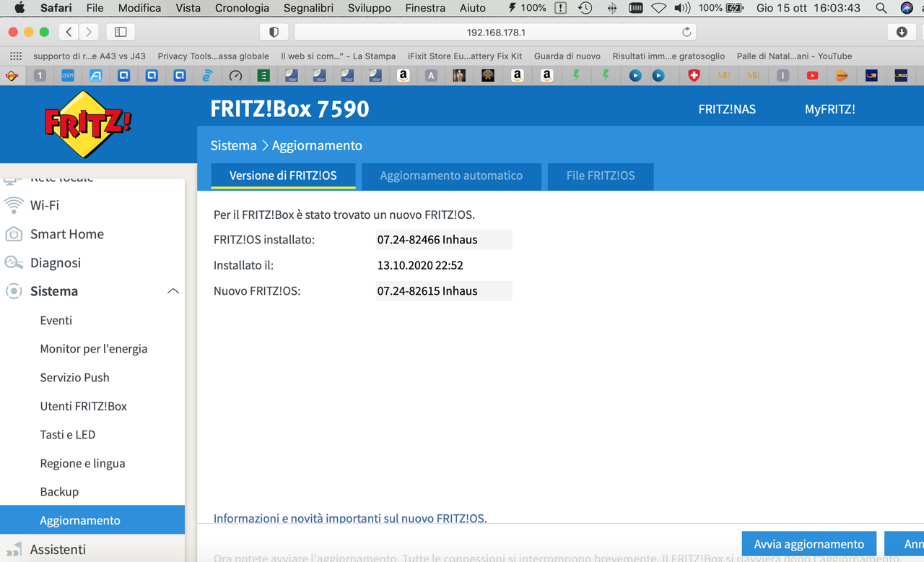Image resolution: width=924 pixels, height=562 pixels.
Task: Open 'iFixit Store Eu...attery Fix Kit' bookmark
Action: click(465, 56)
